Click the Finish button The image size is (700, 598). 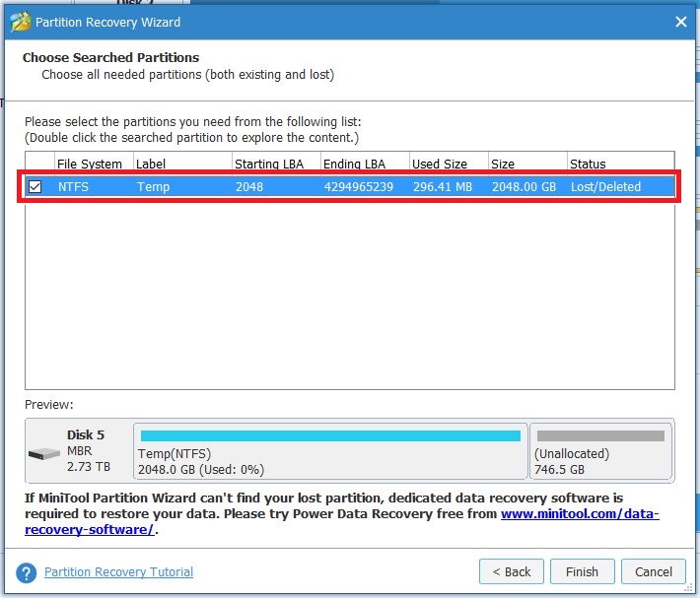click(x=582, y=571)
